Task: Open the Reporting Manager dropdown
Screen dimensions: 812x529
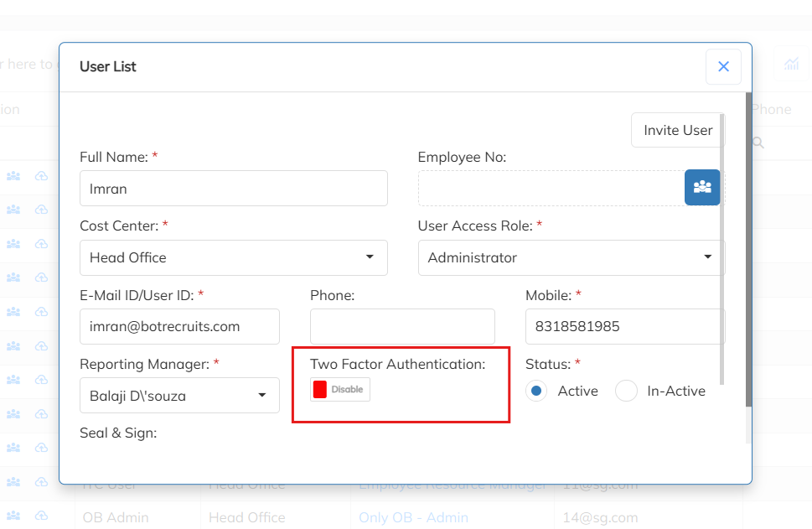Action: pyautogui.click(x=179, y=396)
